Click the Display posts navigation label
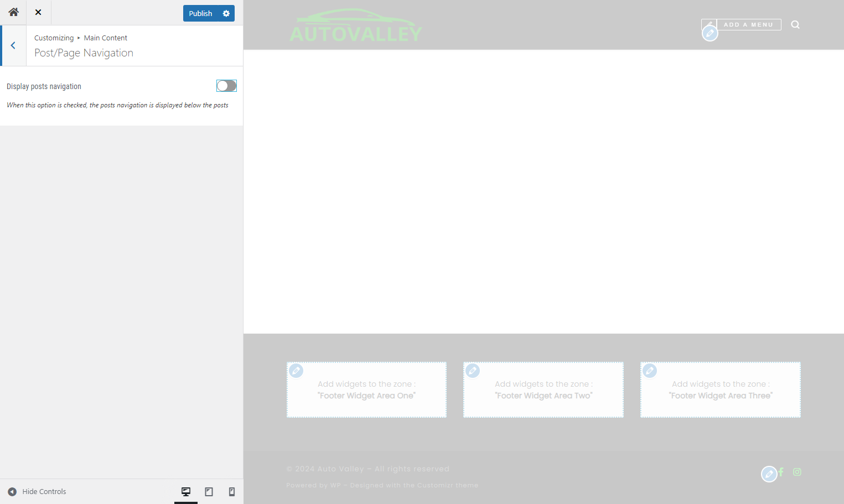 tap(44, 86)
